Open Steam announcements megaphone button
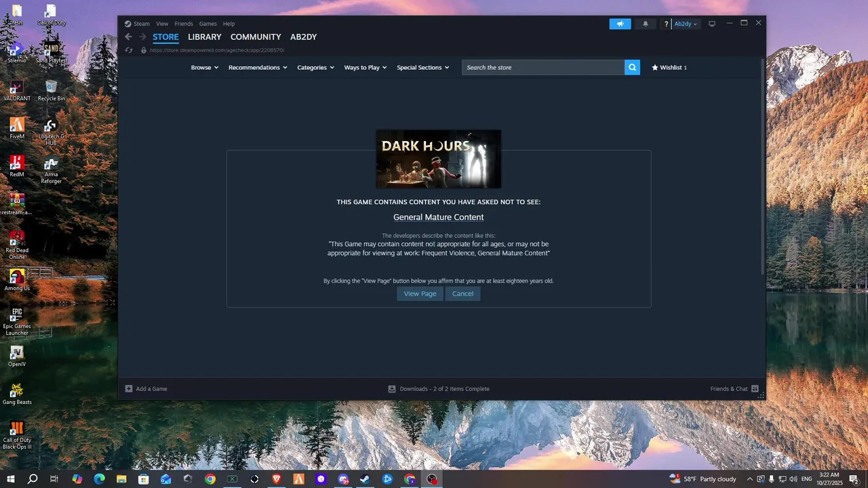Image resolution: width=868 pixels, height=488 pixels. click(x=620, y=24)
